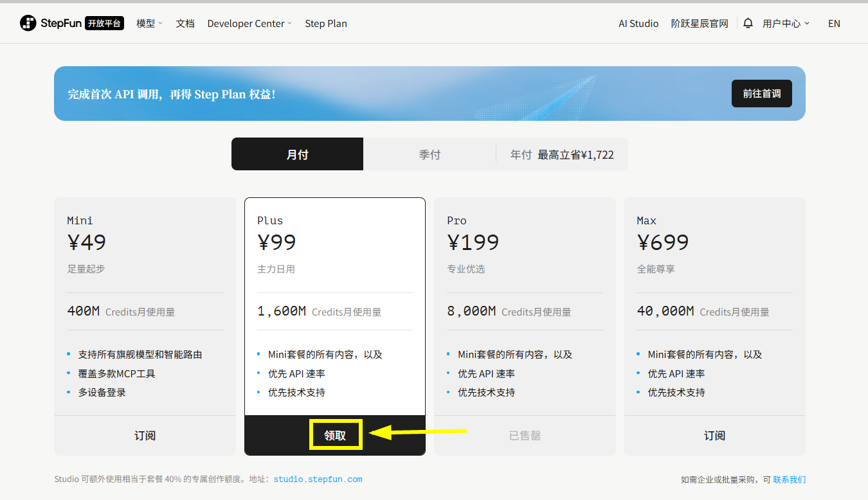Switch language to EN
Viewport: 868px width, 500px height.
pyautogui.click(x=834, y=23)
